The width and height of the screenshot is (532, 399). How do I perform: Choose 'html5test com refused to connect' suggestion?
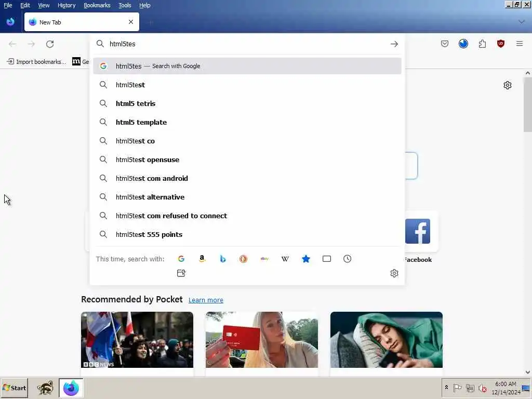pyautogui.click(x=247, y=216)
